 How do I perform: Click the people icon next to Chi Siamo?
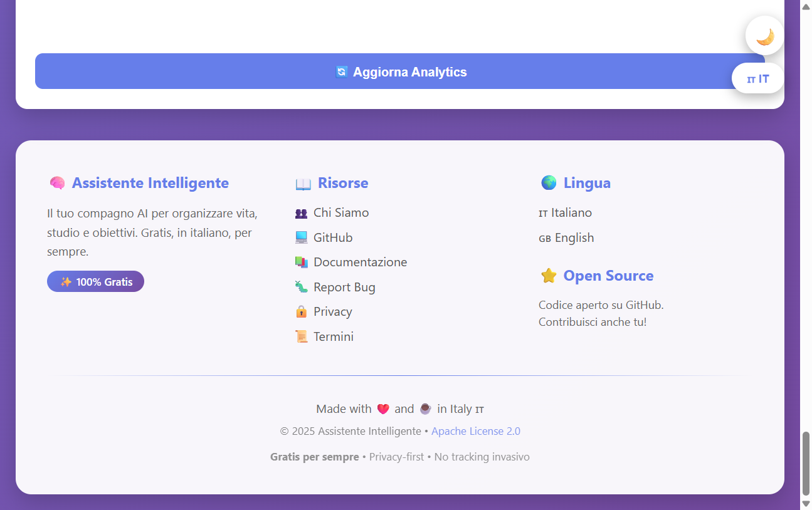302,213
